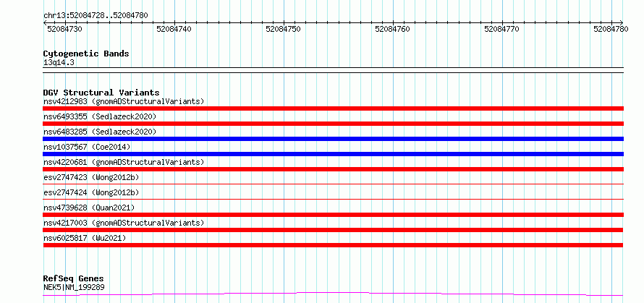Click the red bar of nsv4739628
Image resolution: width=644 pixels, height=303 pixels.
tap(333, 215)
